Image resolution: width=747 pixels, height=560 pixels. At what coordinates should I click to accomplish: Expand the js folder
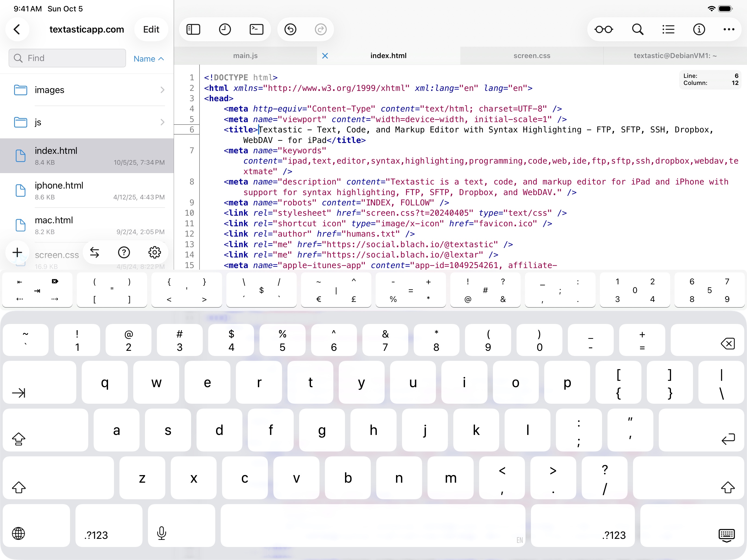(87, 122)
